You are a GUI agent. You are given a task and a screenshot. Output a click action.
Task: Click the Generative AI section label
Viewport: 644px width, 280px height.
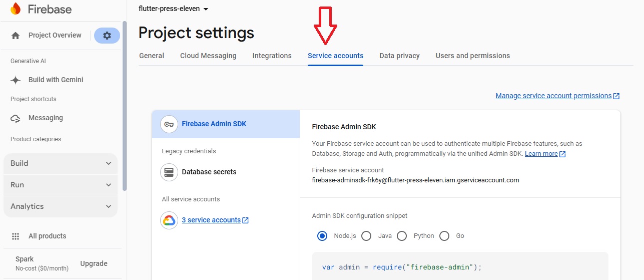coord(28,61)
